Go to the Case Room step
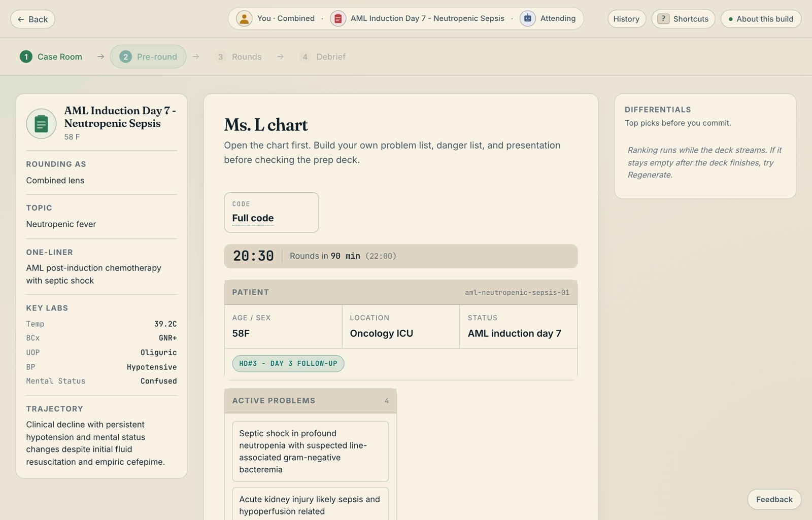 coord(51,57)
